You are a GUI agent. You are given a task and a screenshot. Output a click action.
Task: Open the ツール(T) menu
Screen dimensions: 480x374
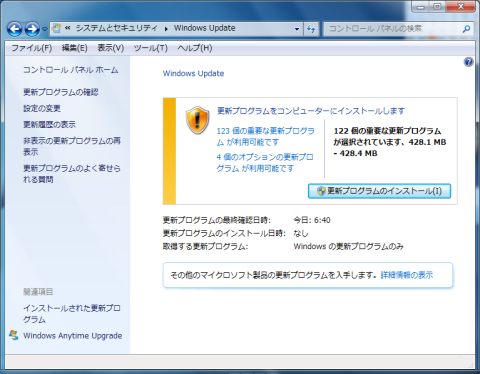pyautogui.click(x=151, y=48)
